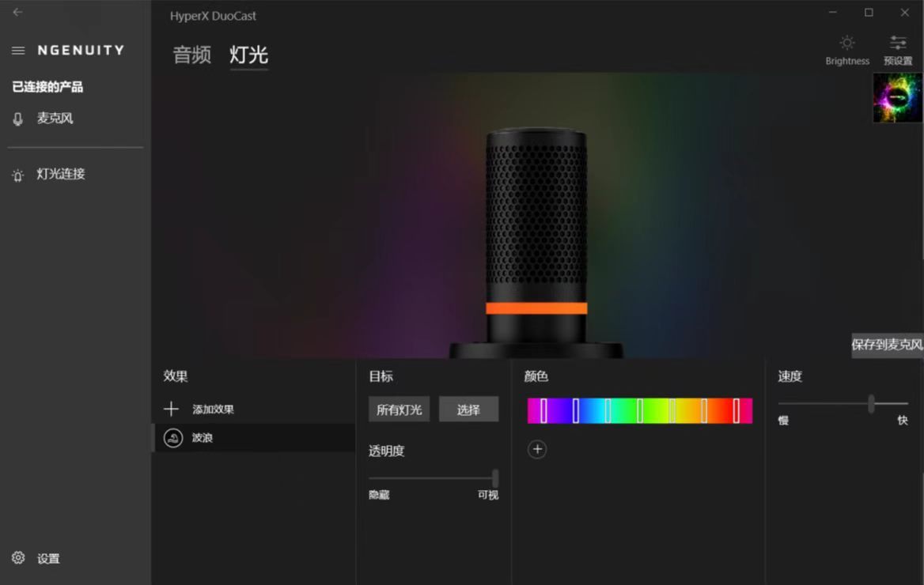The height and width of the screenshot is (585, 924).
Task: Click 所有灯光 all lights button
Action: pos(399,409)
